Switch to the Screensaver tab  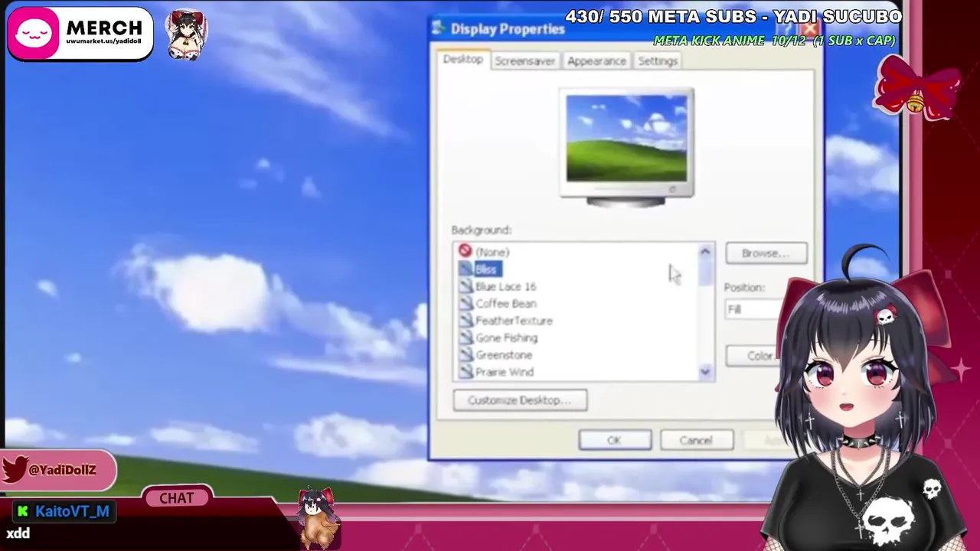[524, 61]
